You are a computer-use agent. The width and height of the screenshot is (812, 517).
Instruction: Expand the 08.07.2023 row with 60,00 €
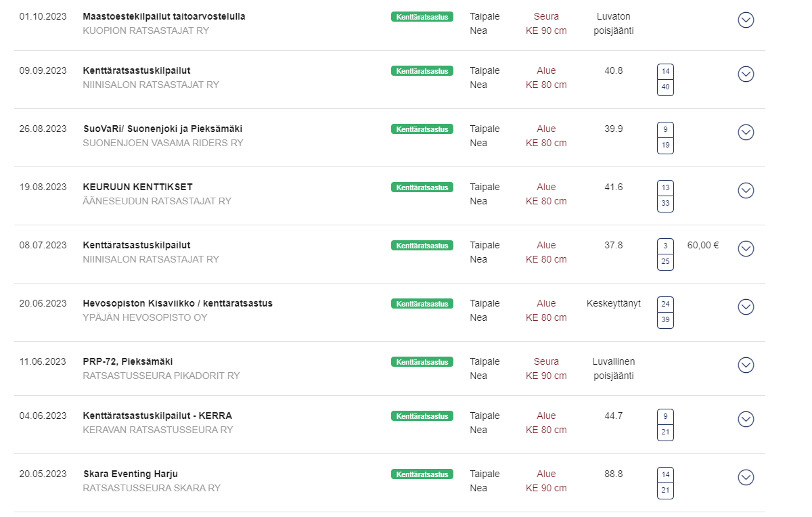(746, 249)
